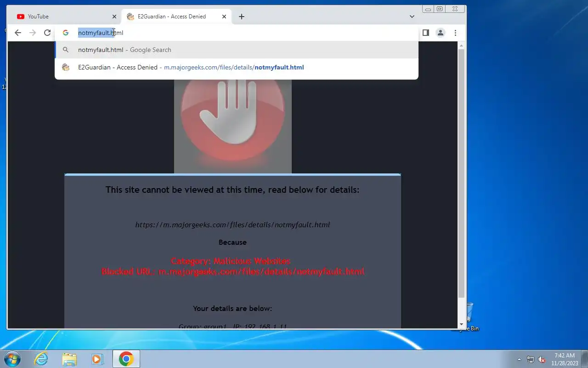Click the E2Guardian favicon in suggestion
This screenshot has height=368, width=588.
66,67
